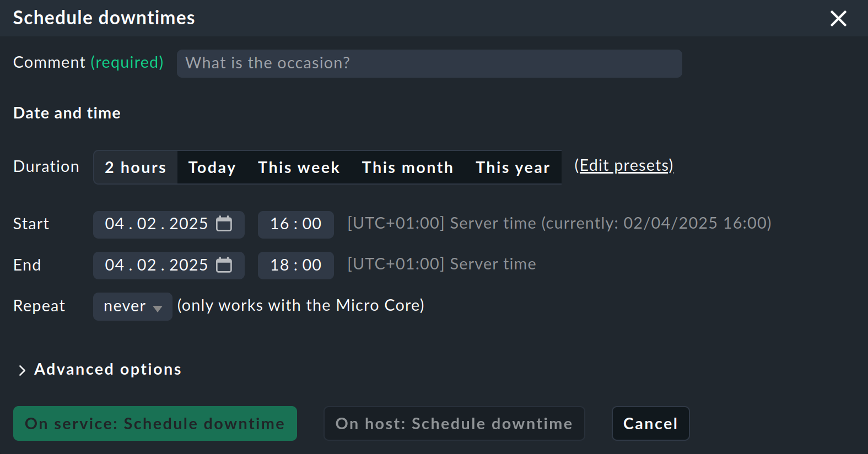Expand the Advanced options section
This screenshot has width=868, height=454.
107,369
